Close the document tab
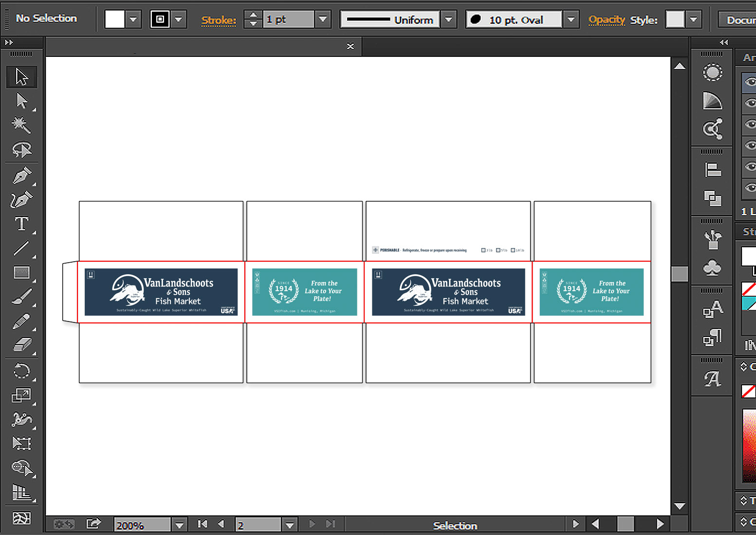Image resolution: width=756 pixels, height=535 pixels. [350, 46]
